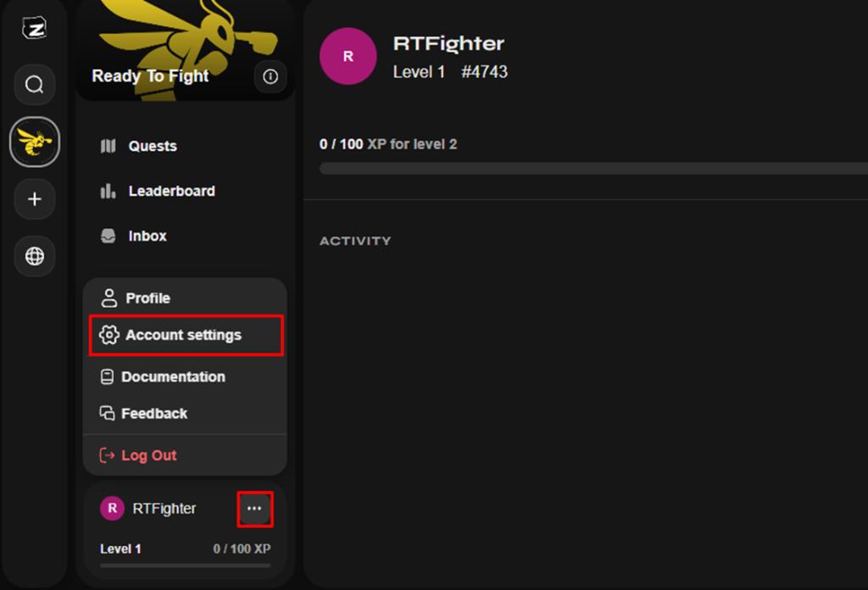868x590 pixels.
Task: Click the Log Out arrow icon
Action: coord(107,455)
